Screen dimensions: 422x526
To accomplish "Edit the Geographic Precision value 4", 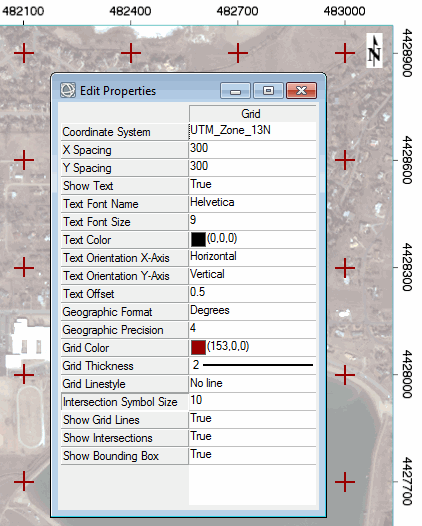I will 253,329.
